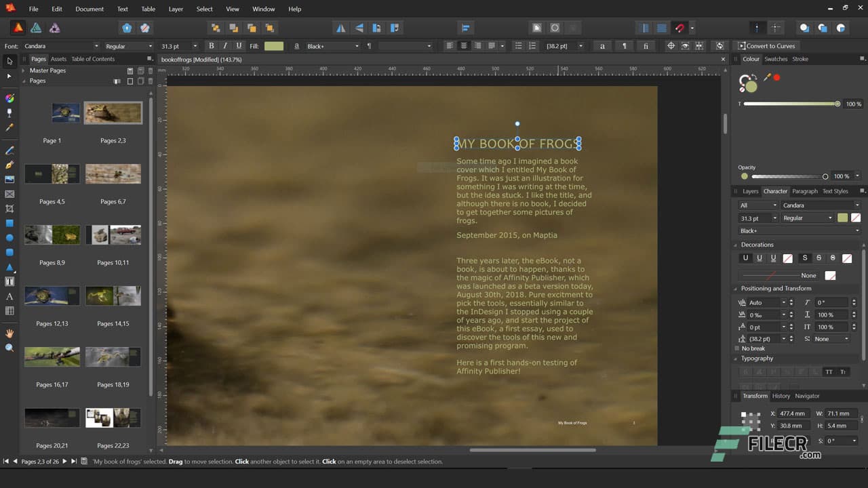Image resolution: width=868 pixels, height=488 pixels.
Task: Click the Fill color swatch
Action: point(274,45)
